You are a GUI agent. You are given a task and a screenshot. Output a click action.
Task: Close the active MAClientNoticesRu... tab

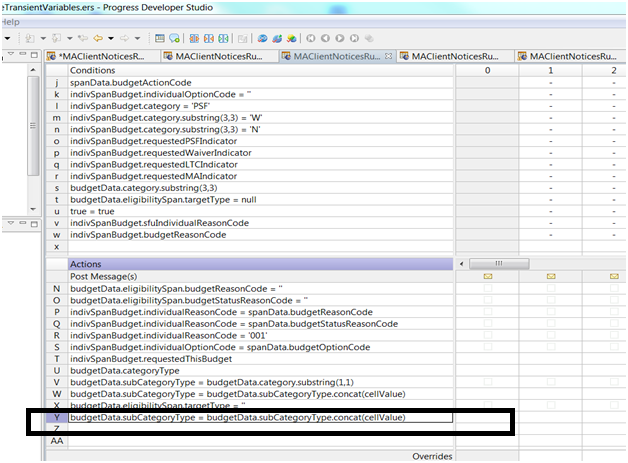pyautogui.click(x=388, y=56)
